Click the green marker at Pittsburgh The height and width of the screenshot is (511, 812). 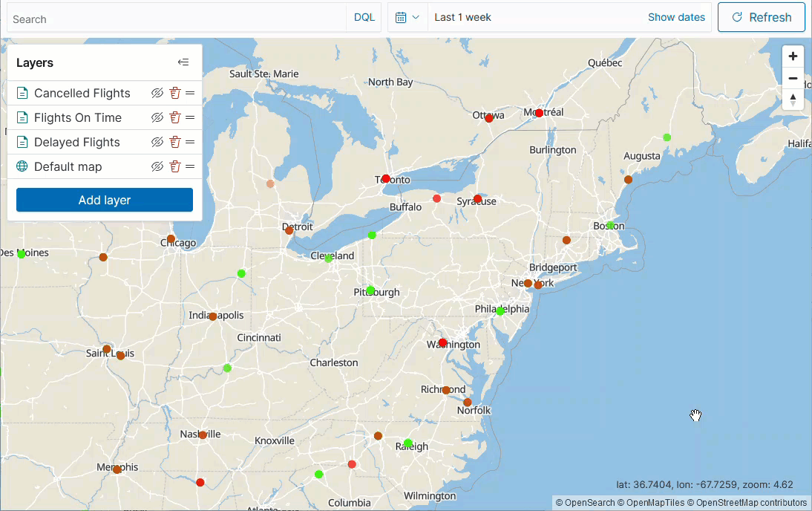click(x=370, y=290)
